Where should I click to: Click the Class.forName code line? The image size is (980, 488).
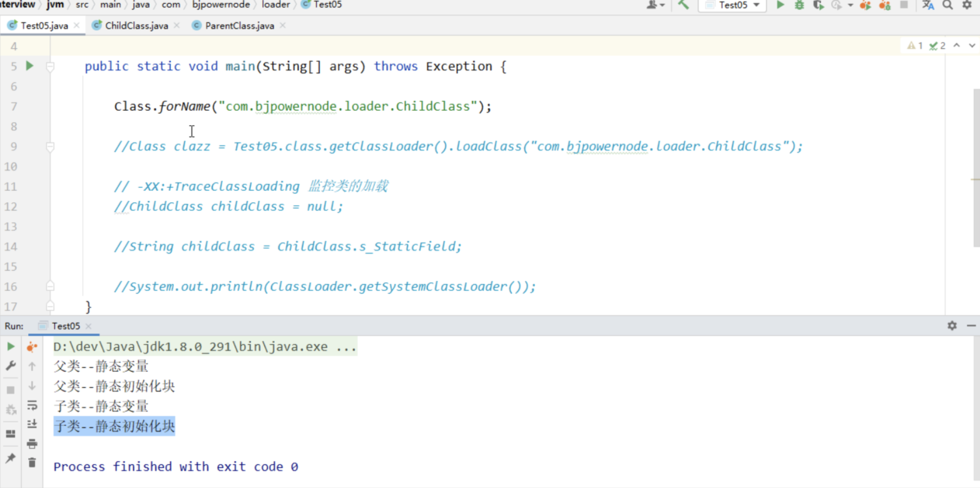(x=303, y=106)
